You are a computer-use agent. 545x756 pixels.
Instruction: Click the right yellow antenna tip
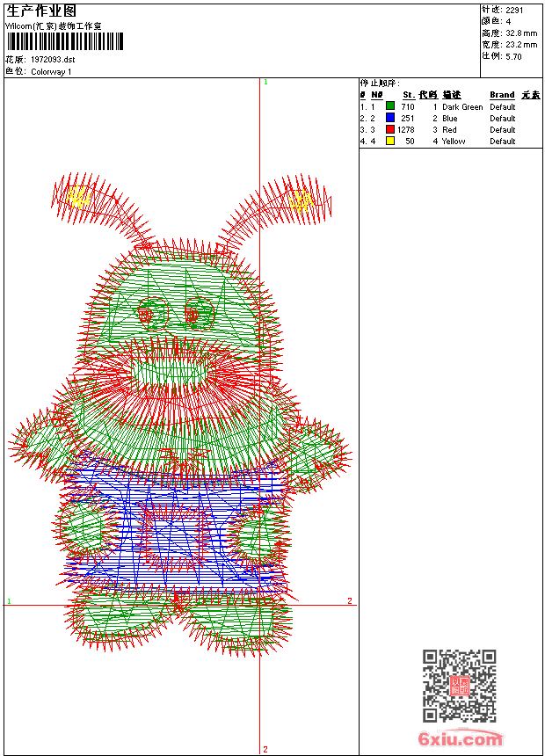[301, 200]
